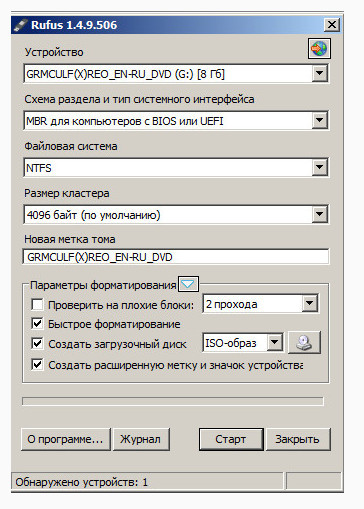Image resolution: width=364 pixels, height=509 pixels.
Task: Click the Новая метка тома label
Action: point(70,239)
